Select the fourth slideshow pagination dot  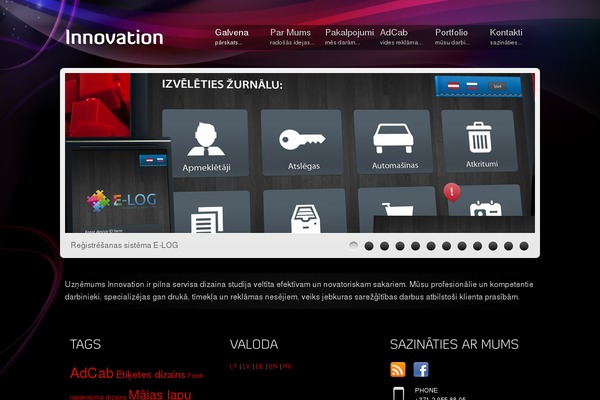click(400, 246)
